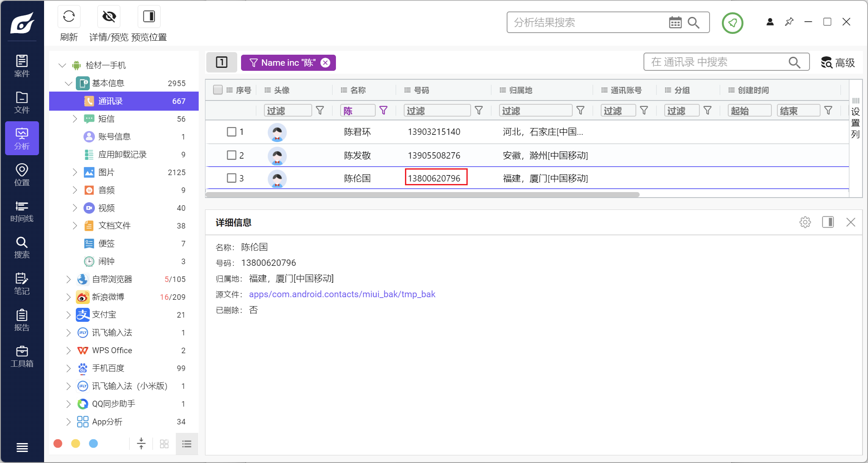This screenshot has height=463, width=868.
Task: Select 便签 in the tree
Action: [124, 243]
